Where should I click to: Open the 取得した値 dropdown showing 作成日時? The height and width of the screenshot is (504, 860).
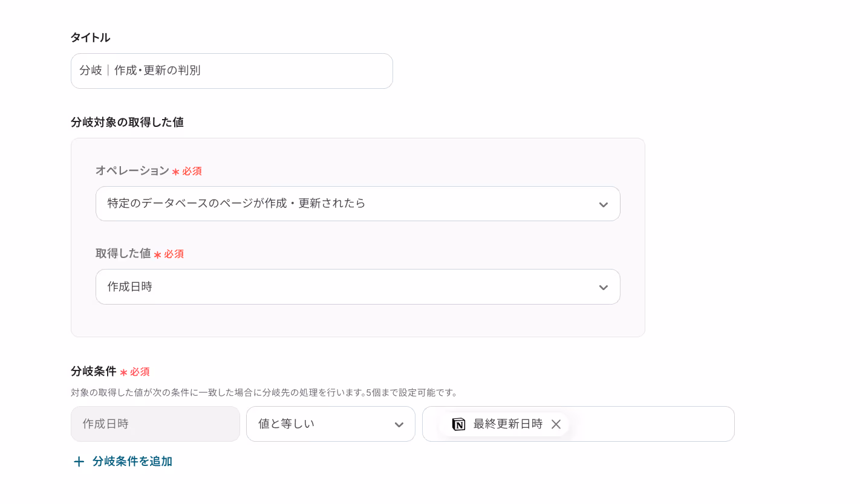358,286
